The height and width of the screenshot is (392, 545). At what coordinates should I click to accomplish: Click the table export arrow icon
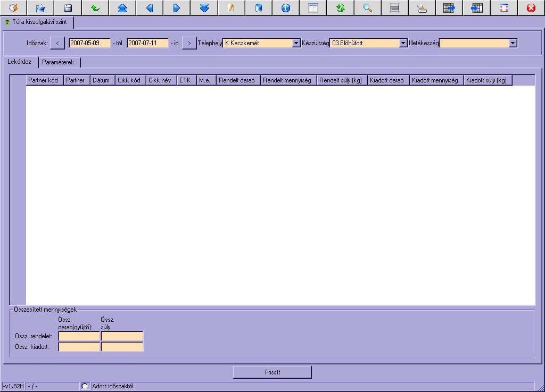click(449, 8)
